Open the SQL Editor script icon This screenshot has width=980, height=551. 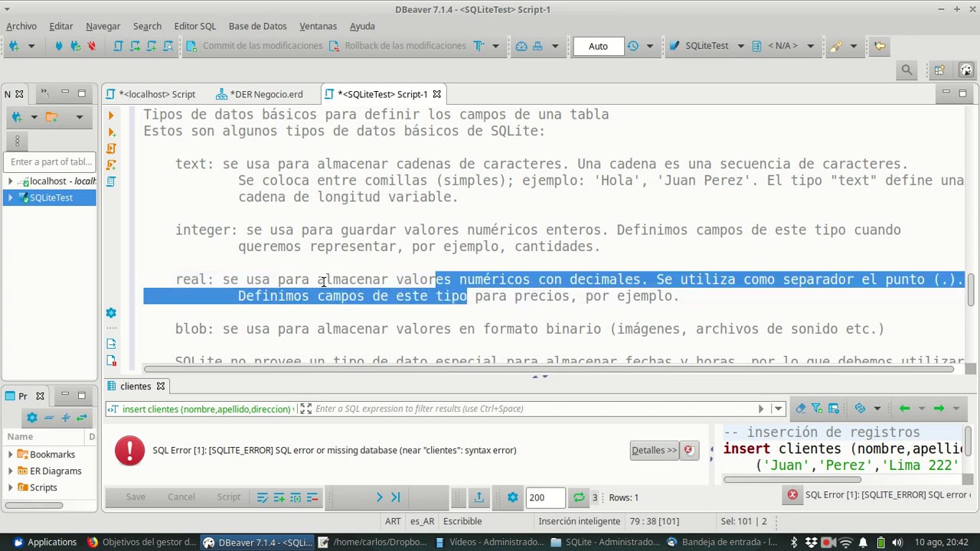[x=118, y=46]
